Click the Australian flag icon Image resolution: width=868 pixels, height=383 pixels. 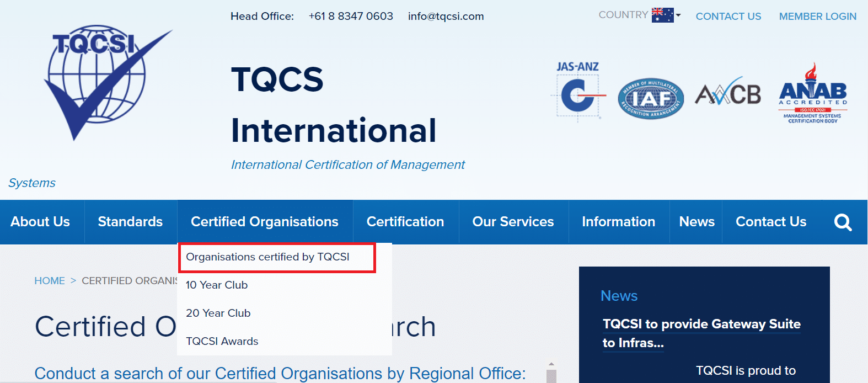662,15
